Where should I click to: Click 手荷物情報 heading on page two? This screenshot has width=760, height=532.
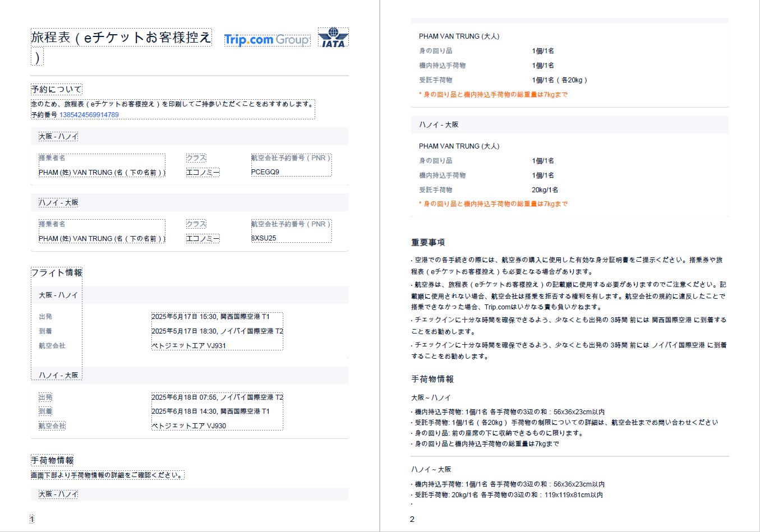click(x=432, y=379)
